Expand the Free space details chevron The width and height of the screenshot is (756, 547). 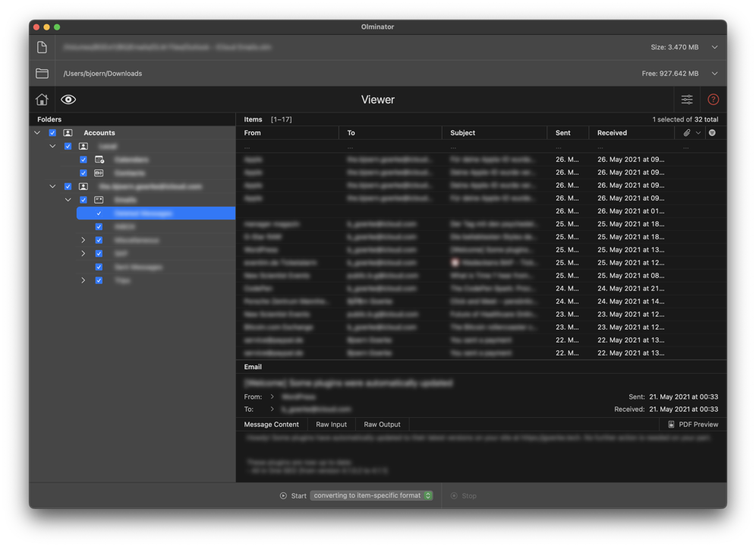[714, 74]
